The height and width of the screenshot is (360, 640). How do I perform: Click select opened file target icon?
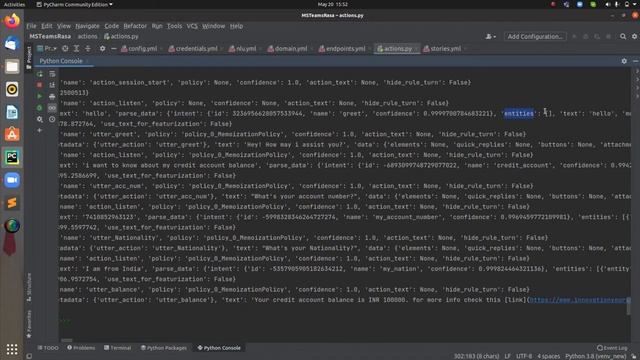(65, 49)
